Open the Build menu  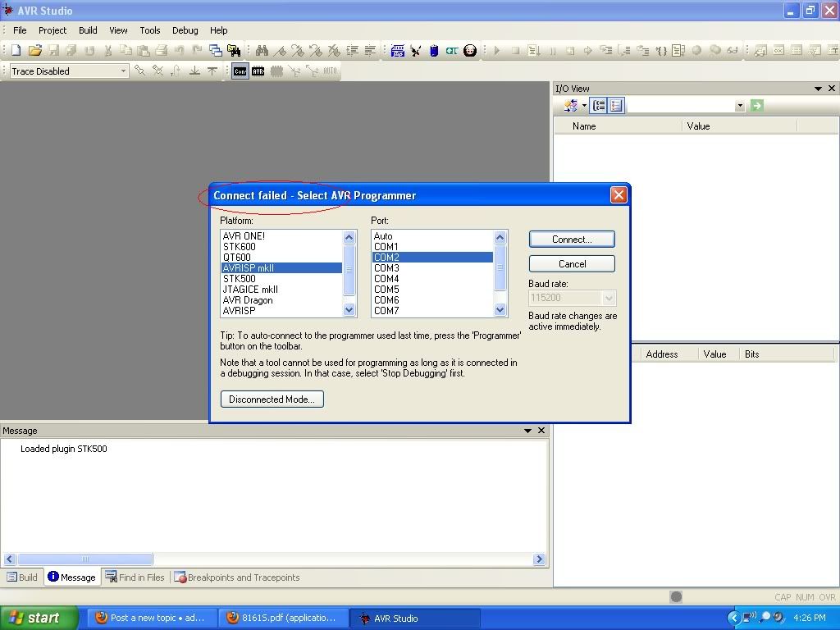[x=88, y=30]
